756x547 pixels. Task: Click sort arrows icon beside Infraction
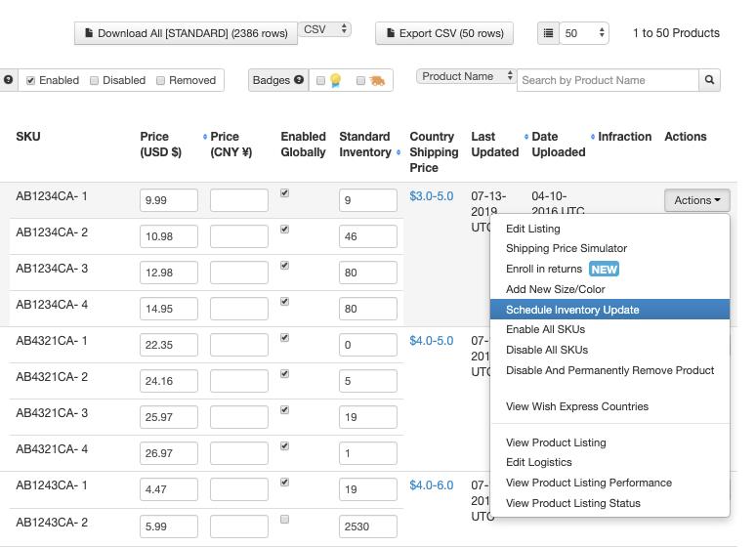(x=593, y=137)
